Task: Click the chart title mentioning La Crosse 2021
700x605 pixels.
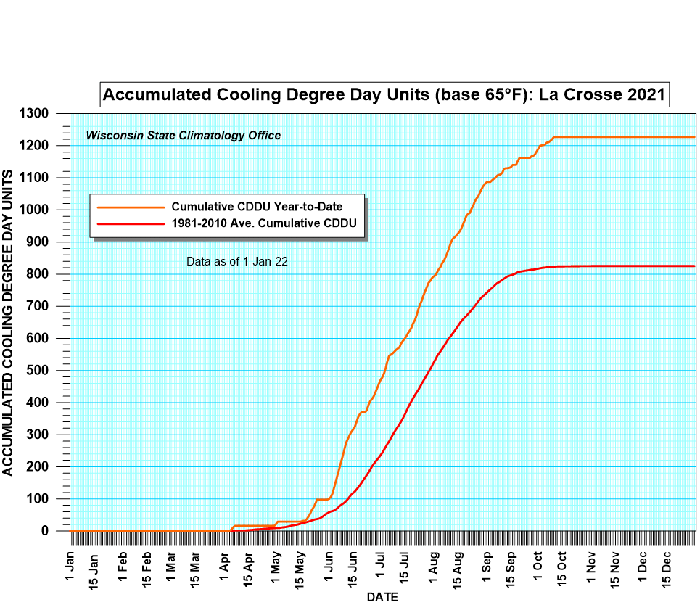Action: (x=383, y=94)
